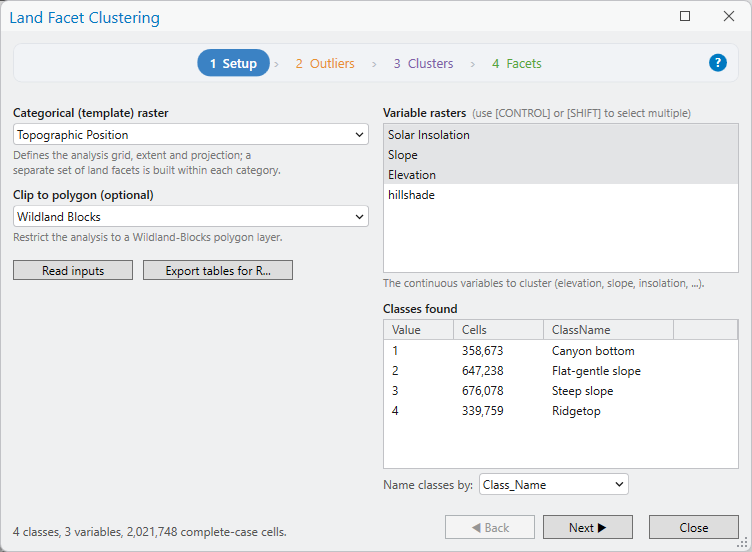Select Solar Insolation in Variable rasters
This screenshot has width=752, height=552.
561,135
